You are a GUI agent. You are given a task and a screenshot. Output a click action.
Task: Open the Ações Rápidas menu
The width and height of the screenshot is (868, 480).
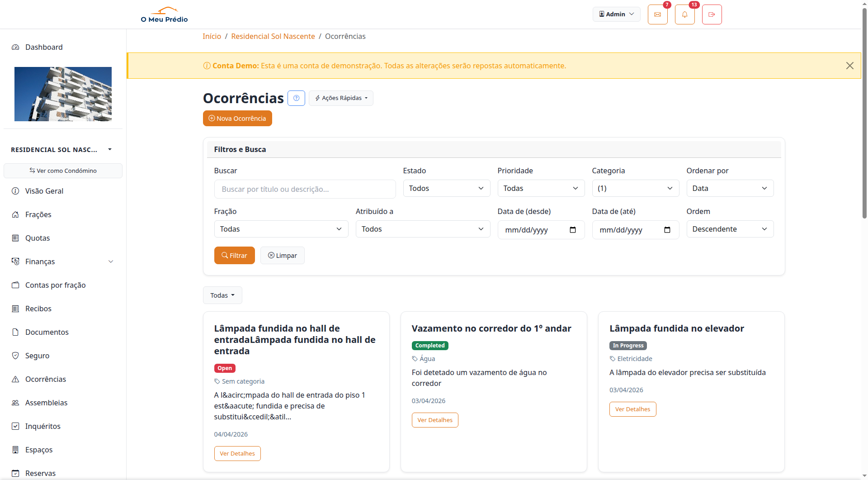[341, 98]
